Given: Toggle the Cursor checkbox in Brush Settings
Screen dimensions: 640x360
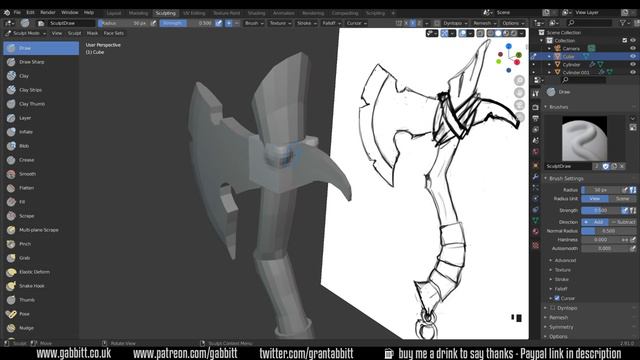Looking at the screenshot, I should point(557,298).
